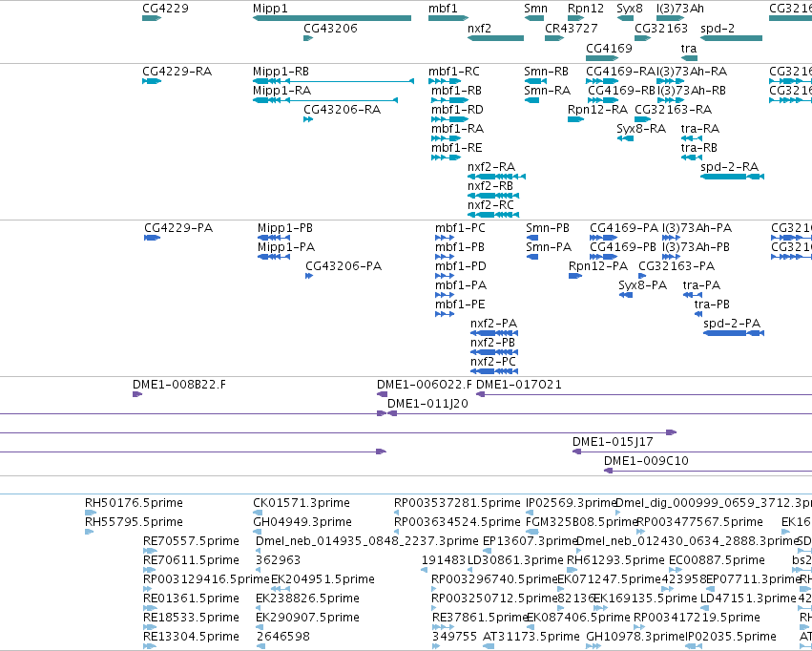This screenshot has height=651, width=812.
Task: Open the Smn-PA protein label
Action: 549,247
